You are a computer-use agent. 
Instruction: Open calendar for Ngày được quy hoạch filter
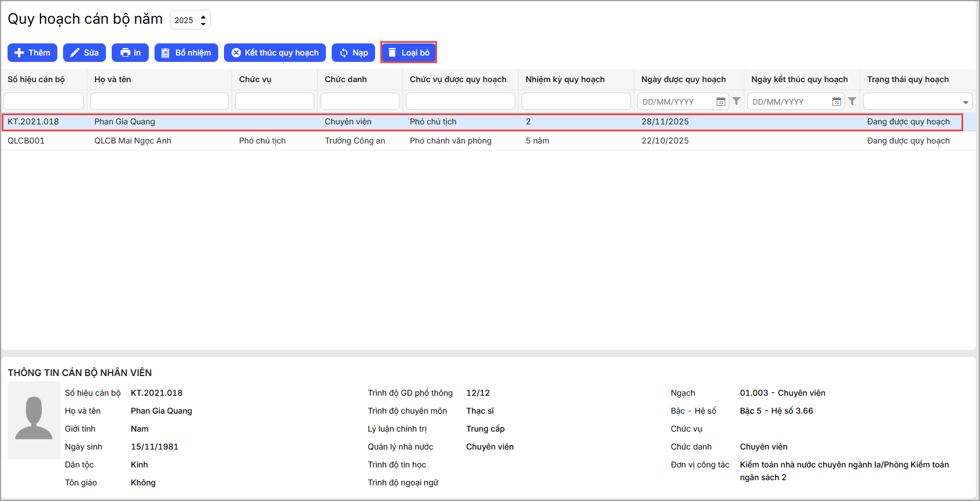coord(721,102)
